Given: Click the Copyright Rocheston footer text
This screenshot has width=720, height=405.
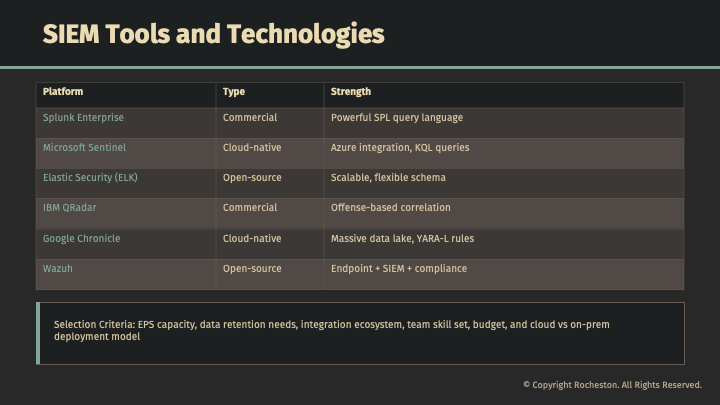Looking at the screenshot, I should (612, 385).
